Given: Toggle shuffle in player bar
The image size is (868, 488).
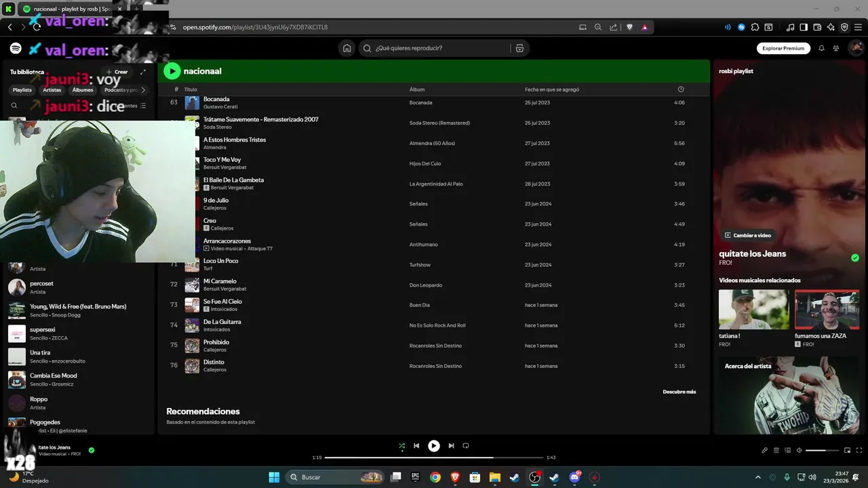Looking at the screenshot, I should pyautogui.click(x=401, y=446).
